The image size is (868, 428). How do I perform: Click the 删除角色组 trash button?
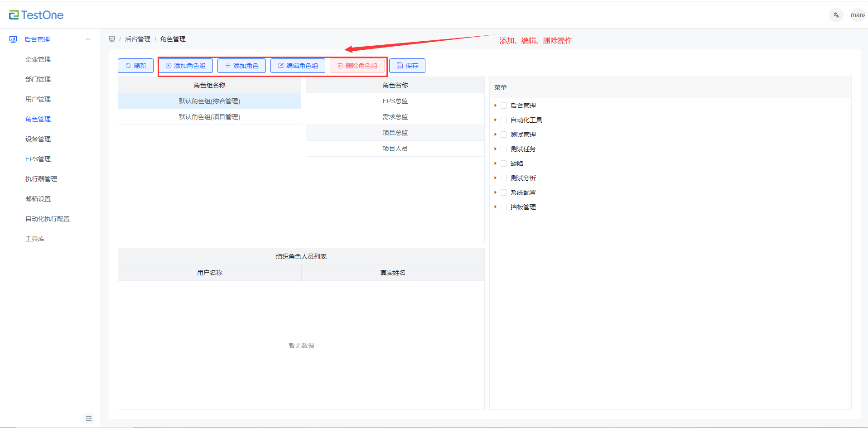coord(357,66)
